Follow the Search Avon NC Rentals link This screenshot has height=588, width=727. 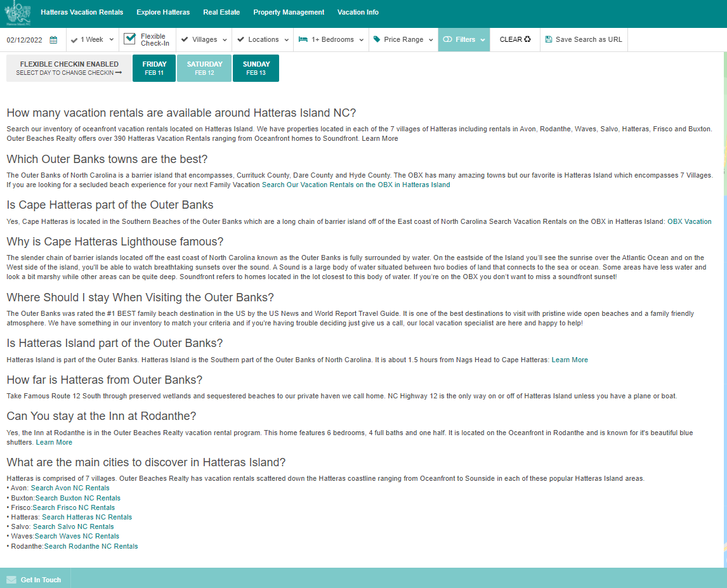click(70, 488)
